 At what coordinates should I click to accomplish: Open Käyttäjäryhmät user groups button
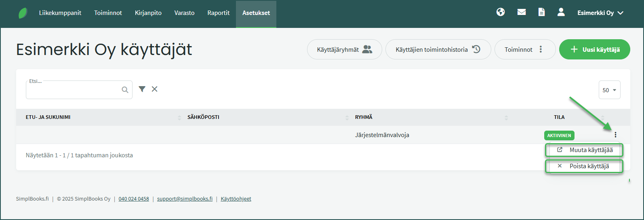click(344, 49)
